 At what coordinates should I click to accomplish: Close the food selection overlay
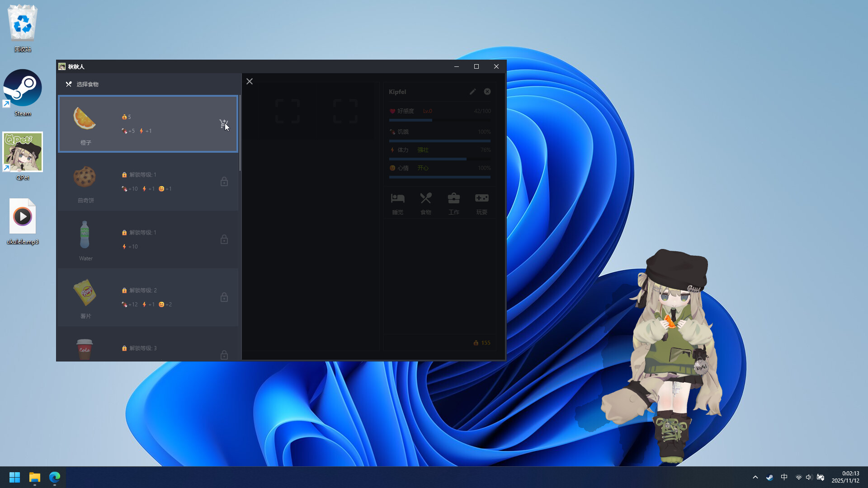coord(250,81)
